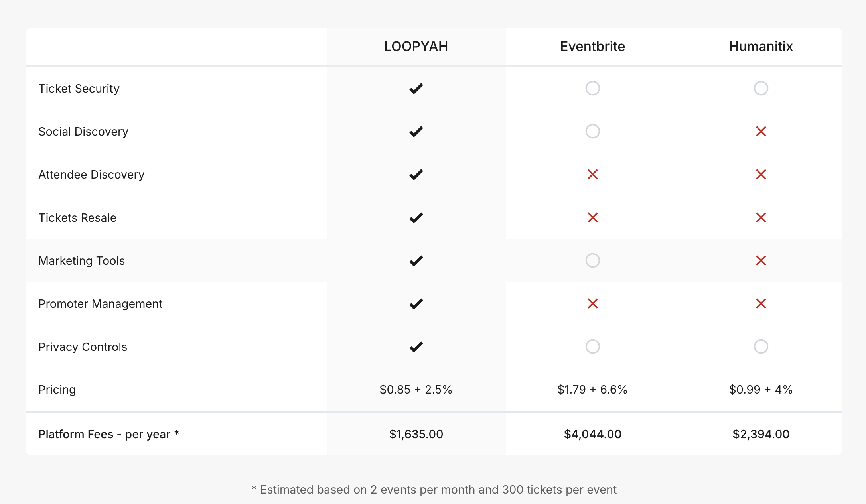Viewport: 866px width, 504px height.
Task: Click Humanitix circle for Ticket Security
Action: click(761, 88)
